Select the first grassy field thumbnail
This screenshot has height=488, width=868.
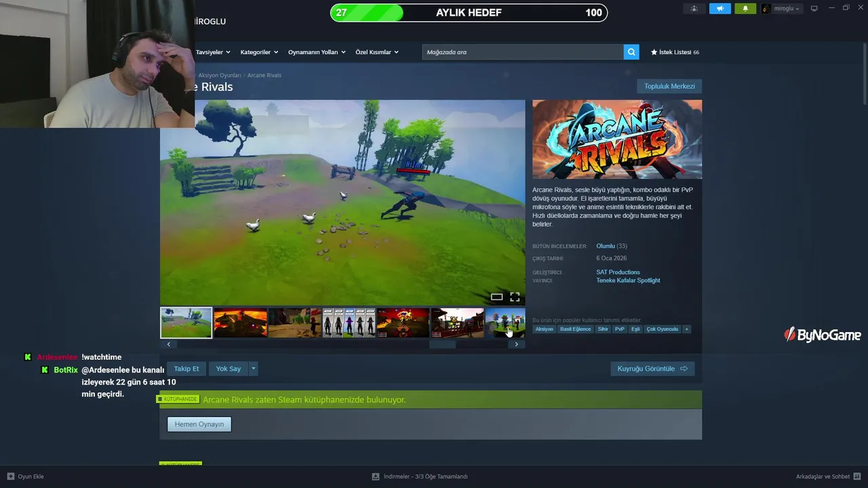point(186,323)
